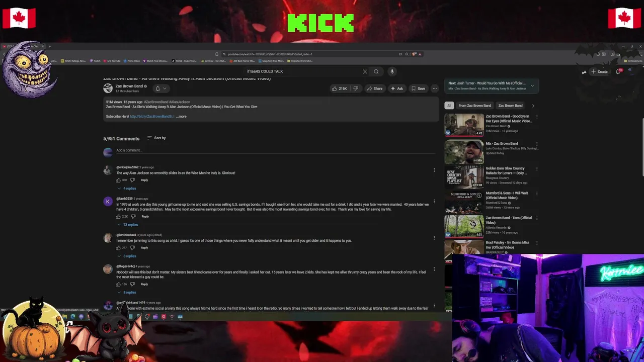Open the 'All Bookmarks' folder
Viewport: 644px width, 362px height.
coord(632,61)
